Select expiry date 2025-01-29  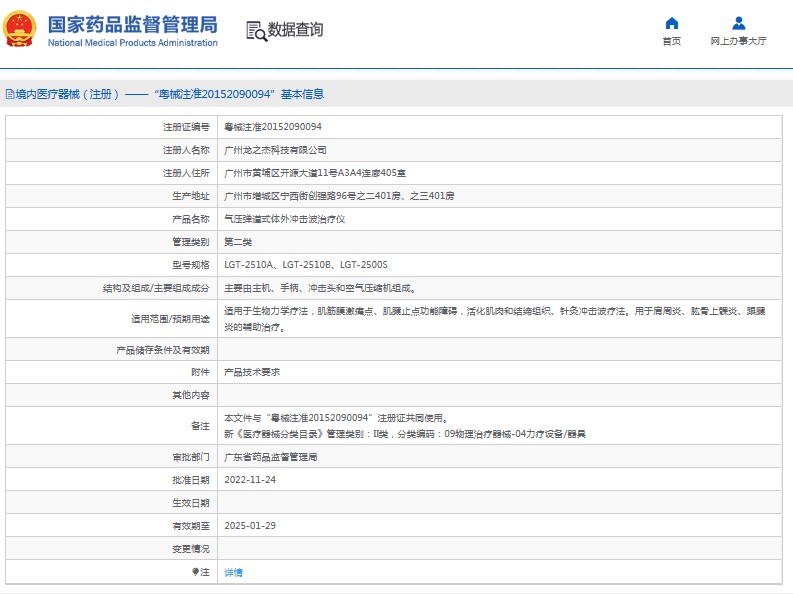pyautogui.click(x=250, y=526)
